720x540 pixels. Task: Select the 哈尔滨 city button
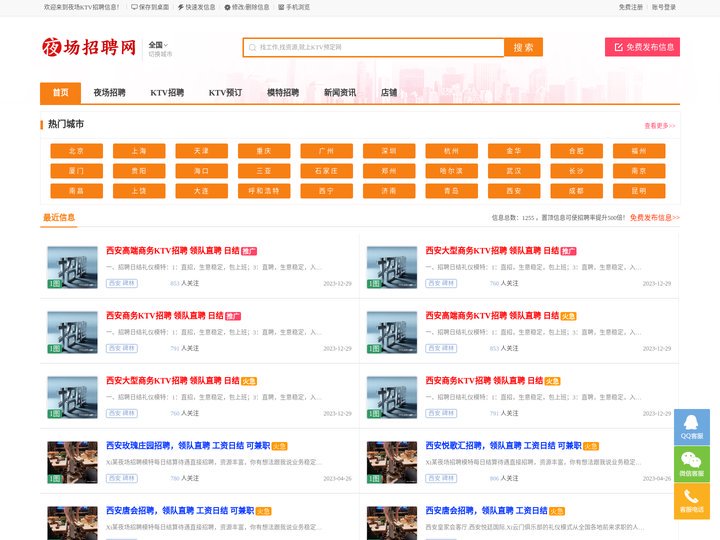[451, 171]
